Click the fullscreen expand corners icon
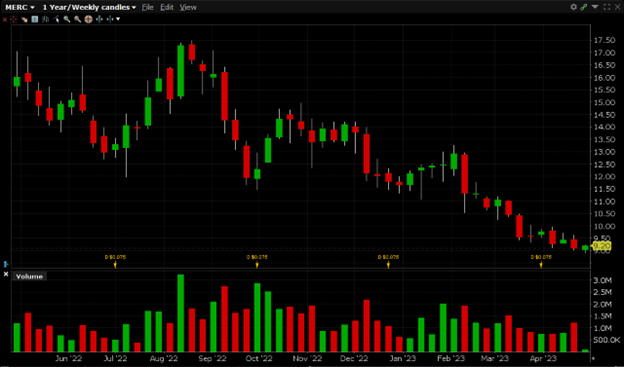 point(607,7)
